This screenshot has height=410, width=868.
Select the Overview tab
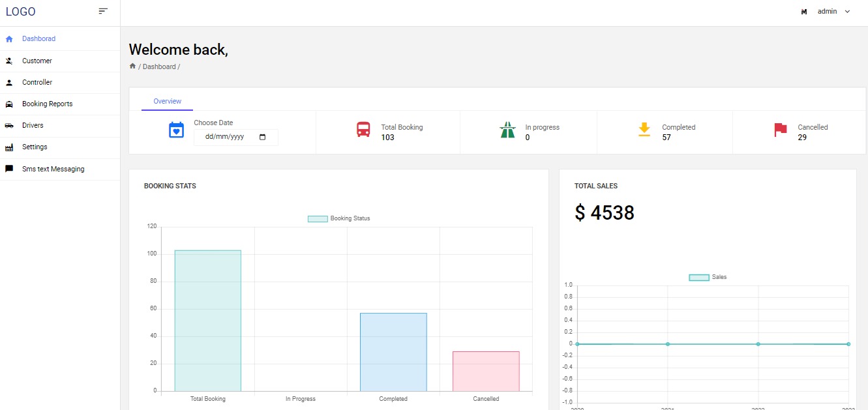(x=167, y=101)
